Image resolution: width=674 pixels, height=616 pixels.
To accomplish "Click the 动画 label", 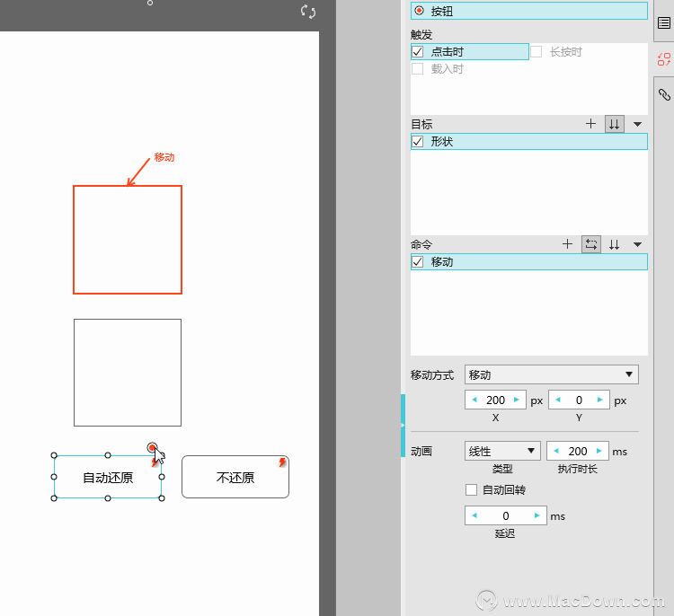I will coord(421,451).
